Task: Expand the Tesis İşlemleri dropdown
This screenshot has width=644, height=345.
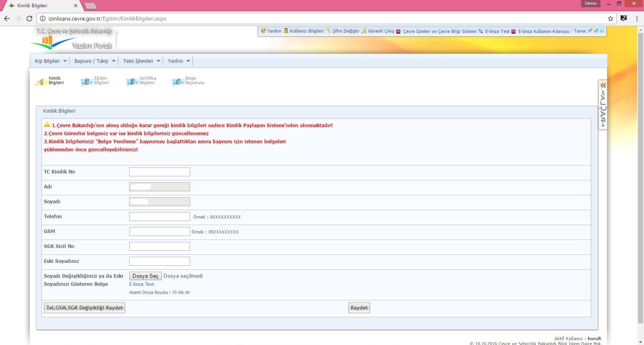Action: click(141, 61)
